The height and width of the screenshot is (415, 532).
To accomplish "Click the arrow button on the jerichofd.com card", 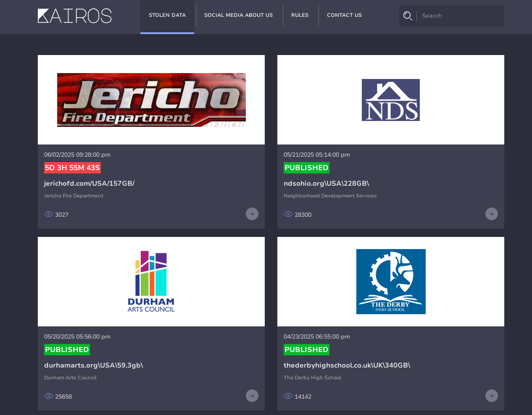I will coord(252,214).
